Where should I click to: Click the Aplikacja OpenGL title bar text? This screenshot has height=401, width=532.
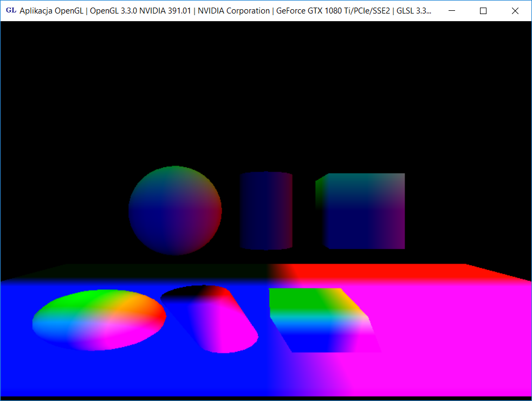[x=217, y=11]
